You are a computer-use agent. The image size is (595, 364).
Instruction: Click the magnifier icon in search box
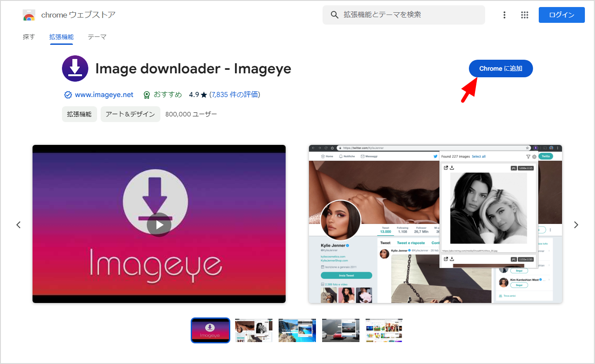point(335,15)
